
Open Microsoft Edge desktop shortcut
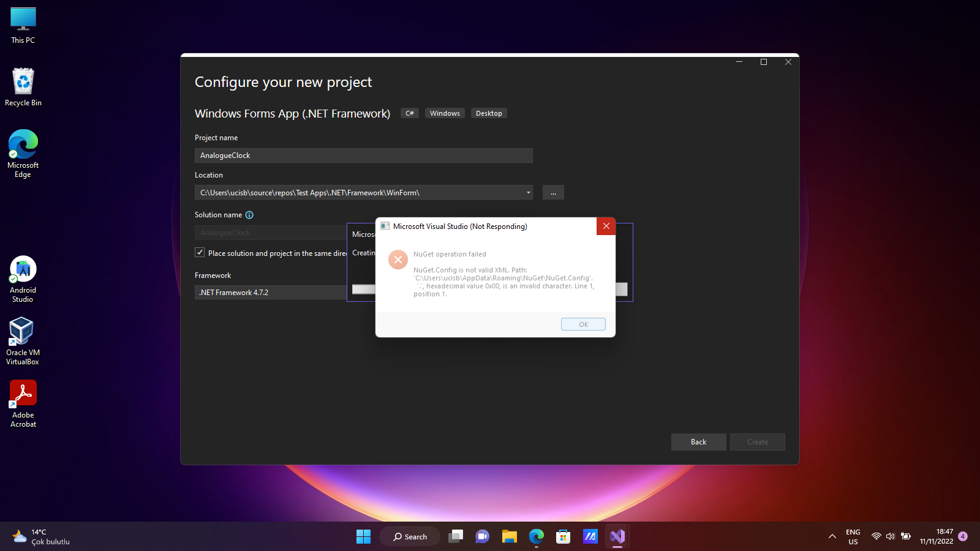23,154
